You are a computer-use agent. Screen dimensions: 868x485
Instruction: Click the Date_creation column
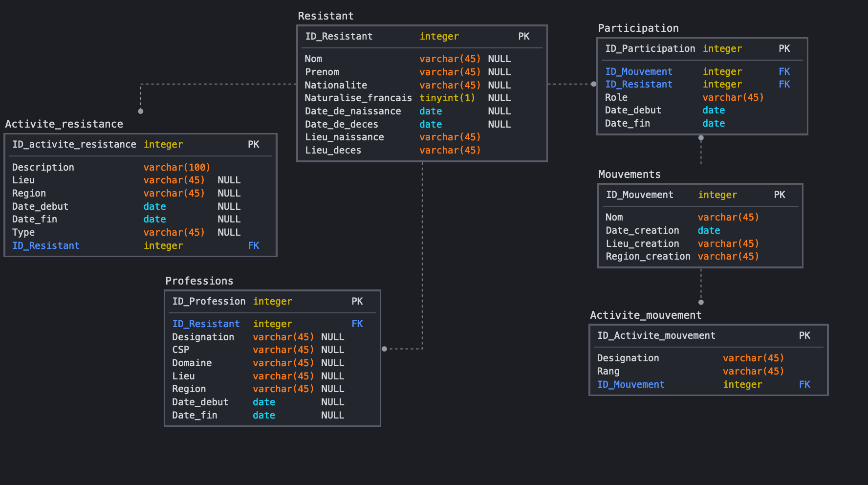(x=700, y=230)
